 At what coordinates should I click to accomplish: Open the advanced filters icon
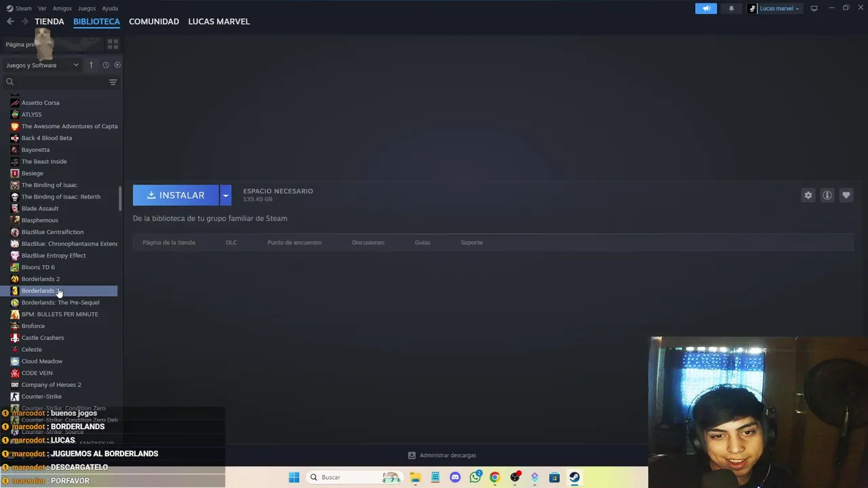[x=113, y=82]
